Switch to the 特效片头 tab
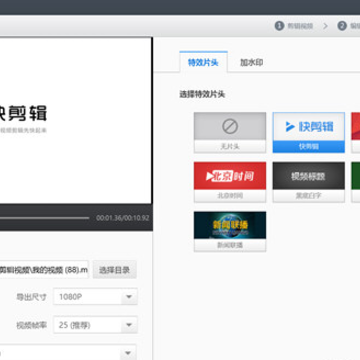 tap(203, 62)
